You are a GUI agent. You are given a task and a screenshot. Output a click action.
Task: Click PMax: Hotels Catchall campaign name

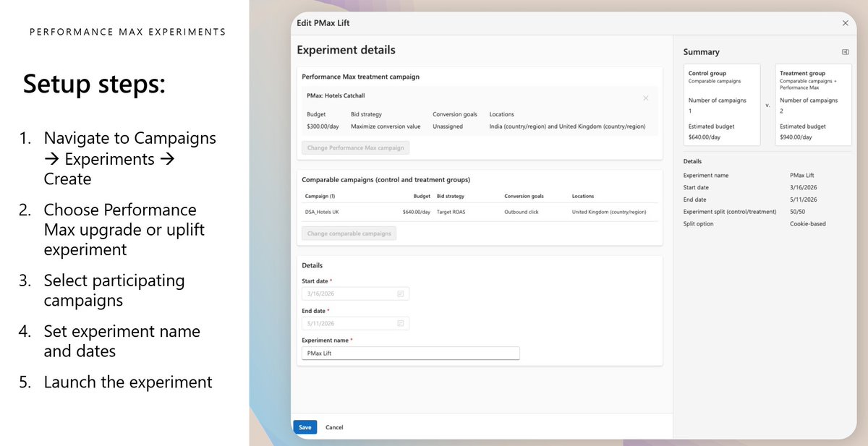336,95
